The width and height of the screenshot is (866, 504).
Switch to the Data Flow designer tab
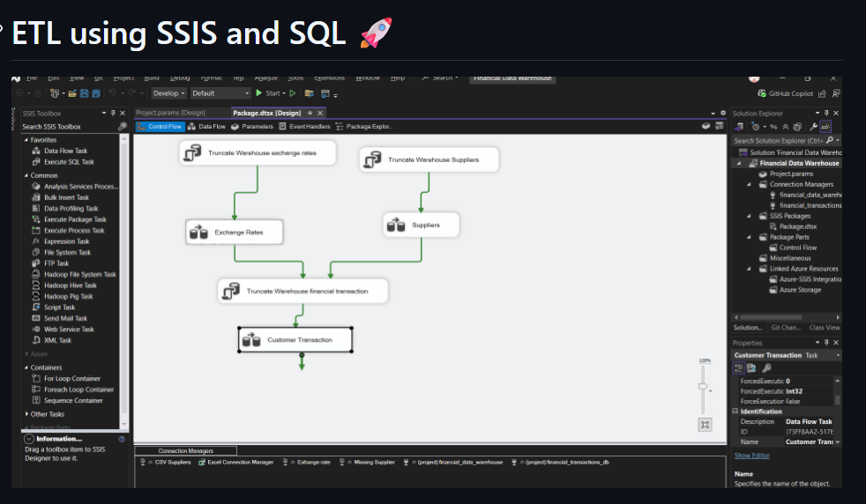click(207, 126)
